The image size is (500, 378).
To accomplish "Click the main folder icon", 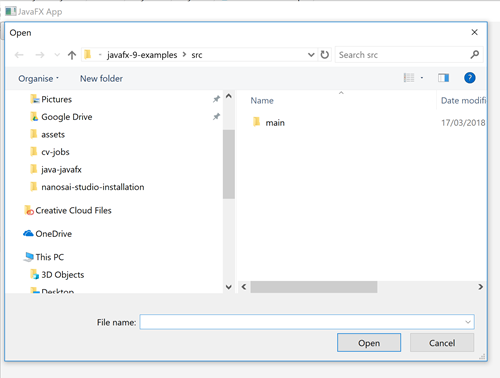I will (256, 122).
